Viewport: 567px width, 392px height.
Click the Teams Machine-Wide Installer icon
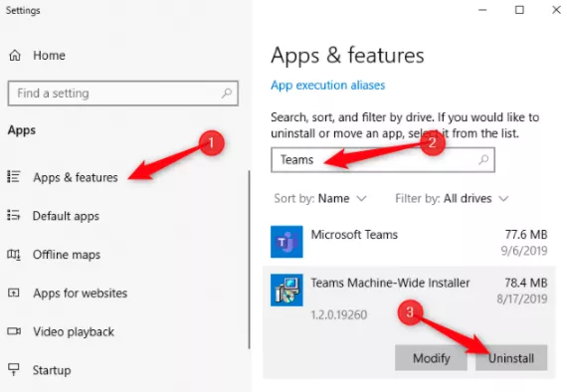(x=286, y=291)
